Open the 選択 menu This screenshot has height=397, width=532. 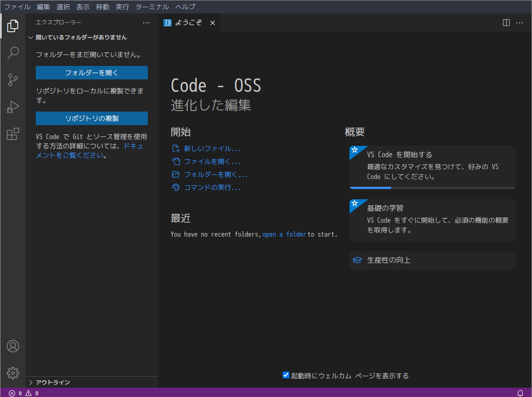point(63,7)
